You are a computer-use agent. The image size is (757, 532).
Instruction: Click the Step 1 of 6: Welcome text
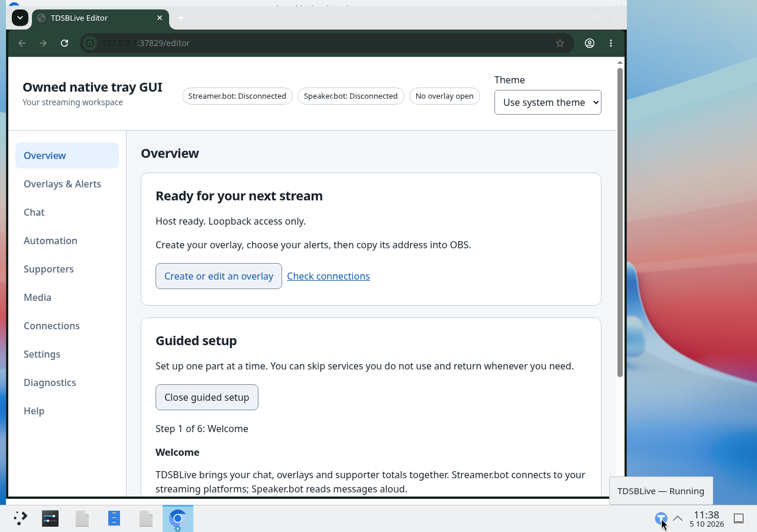coord(202,429)
